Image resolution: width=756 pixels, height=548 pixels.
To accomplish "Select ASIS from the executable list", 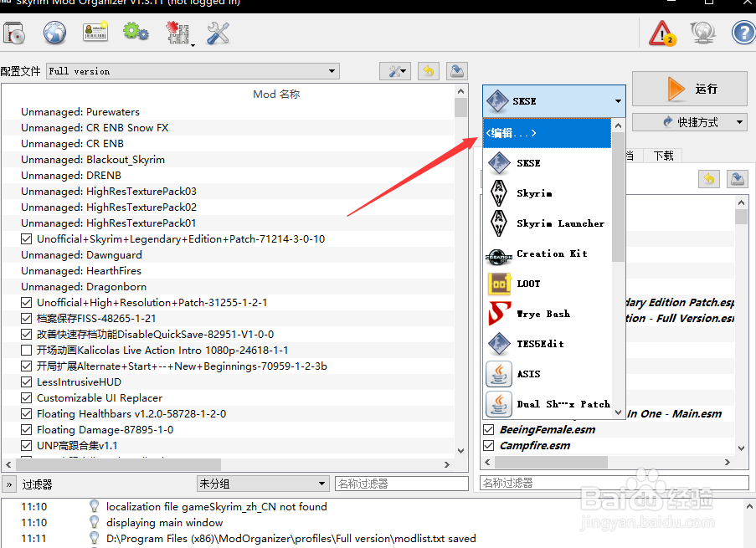I will point(548,374).
